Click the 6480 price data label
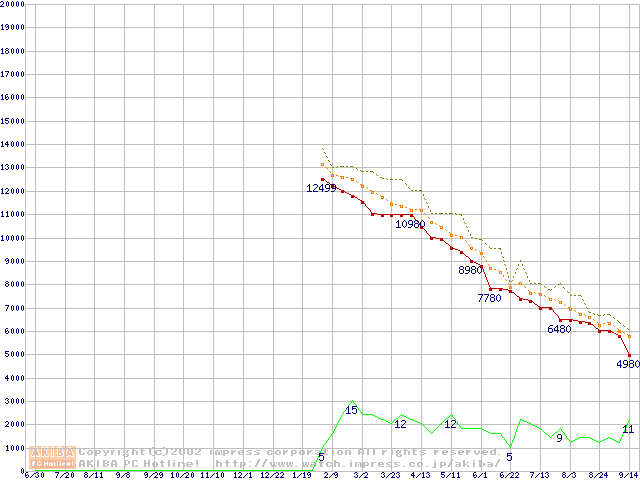Screen dimensions: 640x480 [559, 329]
